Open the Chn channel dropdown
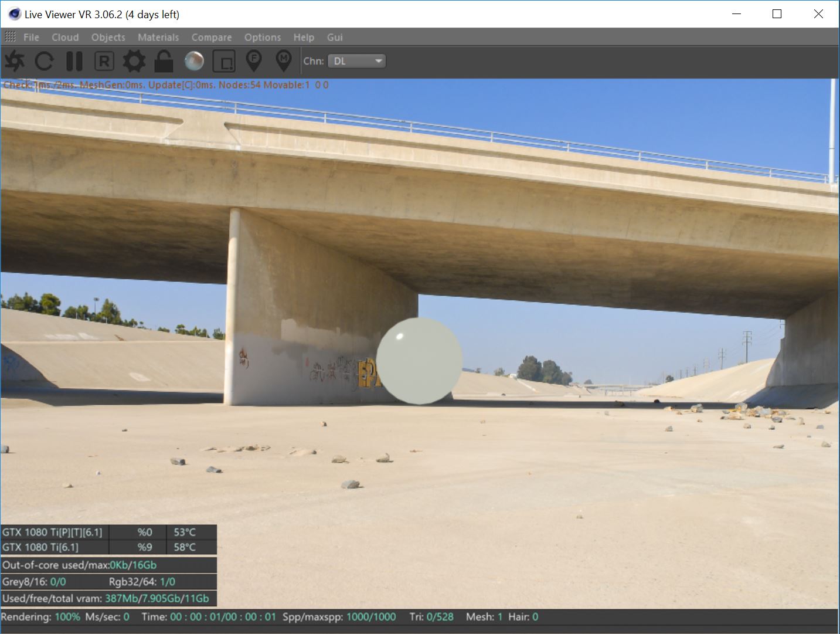 356,61
